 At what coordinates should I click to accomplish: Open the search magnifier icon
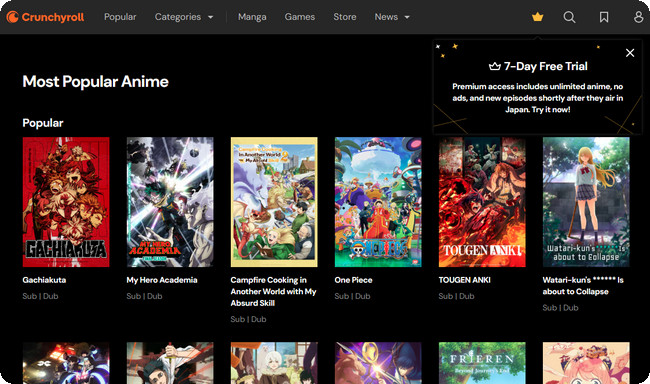coord(569,17)
